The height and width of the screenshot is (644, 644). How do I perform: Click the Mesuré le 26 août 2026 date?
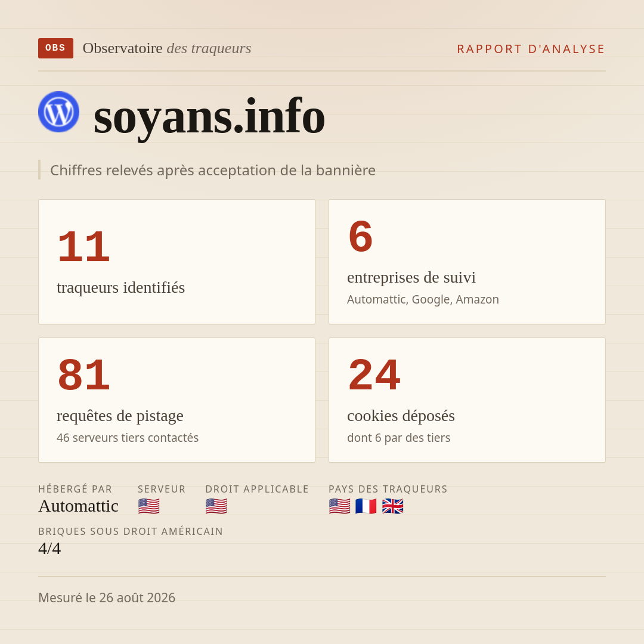point(107,597)
